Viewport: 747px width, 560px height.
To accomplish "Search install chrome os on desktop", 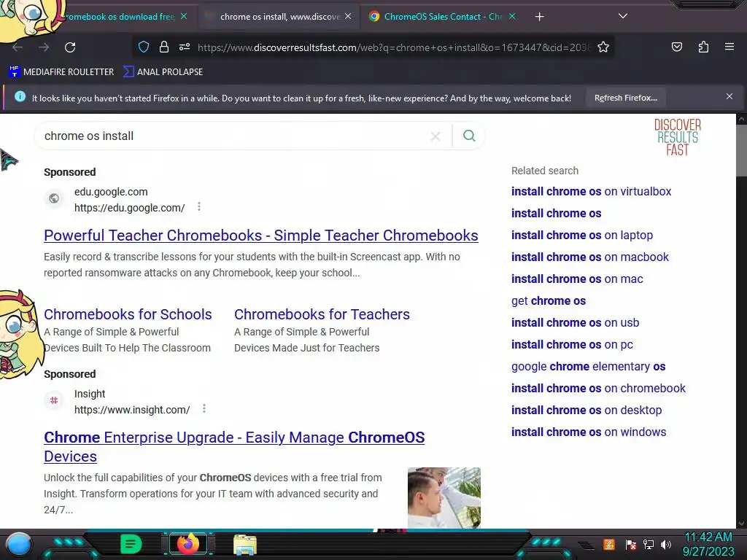I will pos(587,411).
